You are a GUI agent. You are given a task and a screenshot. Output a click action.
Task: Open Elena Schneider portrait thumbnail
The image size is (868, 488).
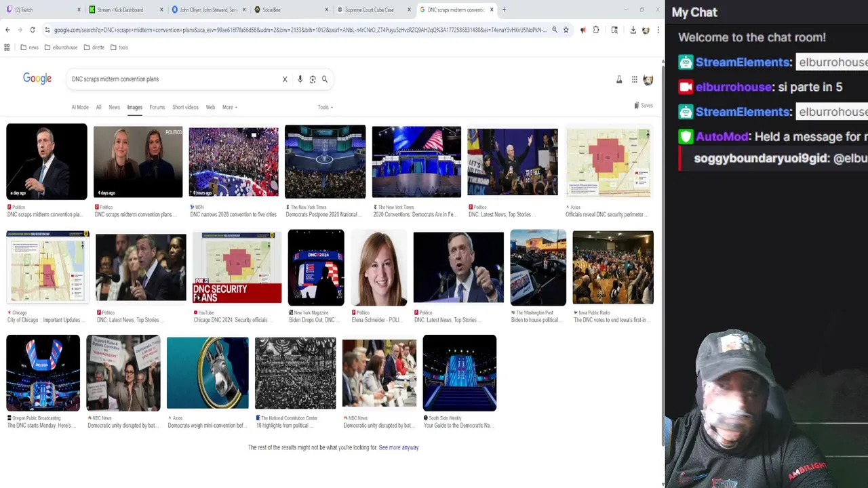coord(379,268)
